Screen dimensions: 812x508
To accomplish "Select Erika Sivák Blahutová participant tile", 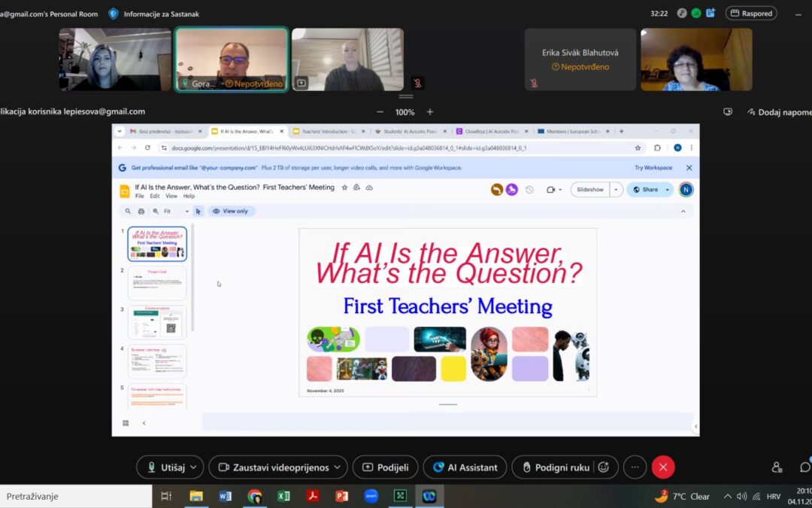I will pos(580,59).
